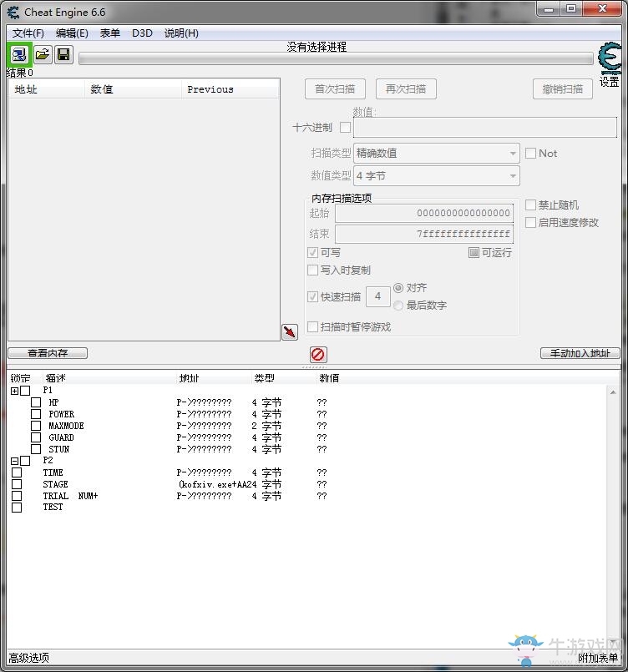Add address manually with 手动加入地址
The width and height of the screenshot is (628, 672).
pos(580,353)
